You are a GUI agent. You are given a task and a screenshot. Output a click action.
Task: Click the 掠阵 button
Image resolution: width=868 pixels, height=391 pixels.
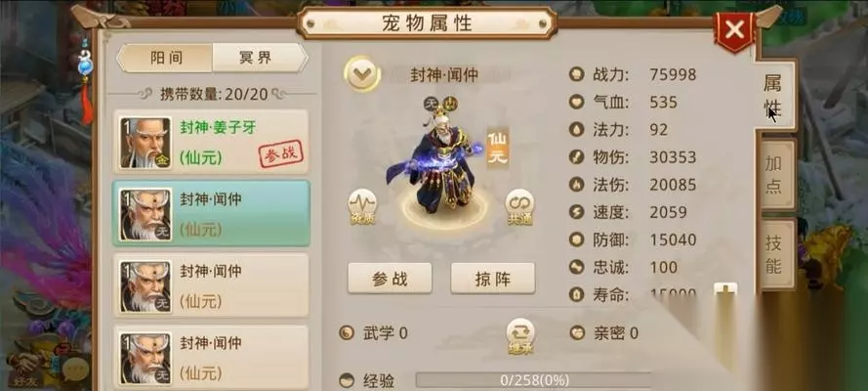(493, 278)
